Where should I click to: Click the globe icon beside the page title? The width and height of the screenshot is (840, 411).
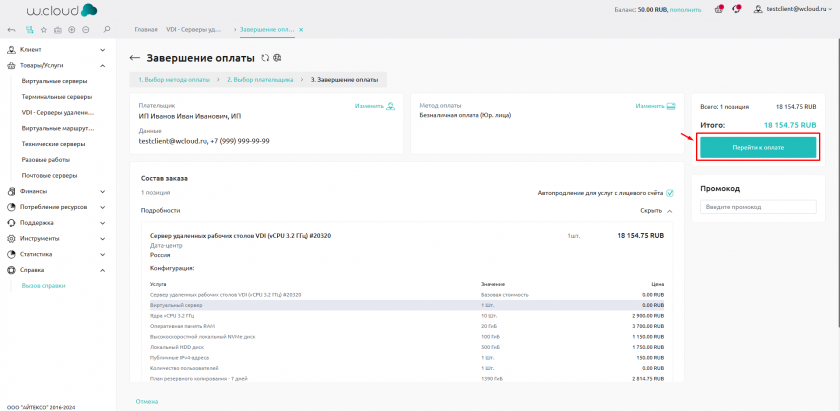[277, 58]
